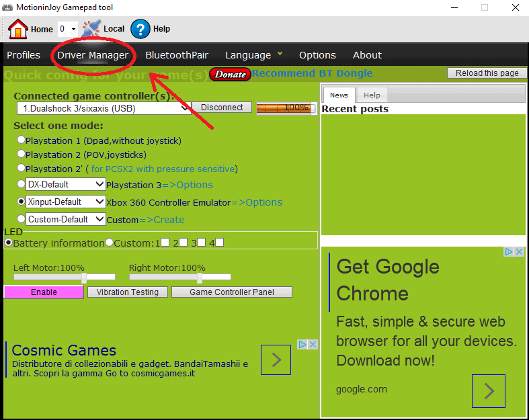Click the Vibration Testing button

point(128,292)
